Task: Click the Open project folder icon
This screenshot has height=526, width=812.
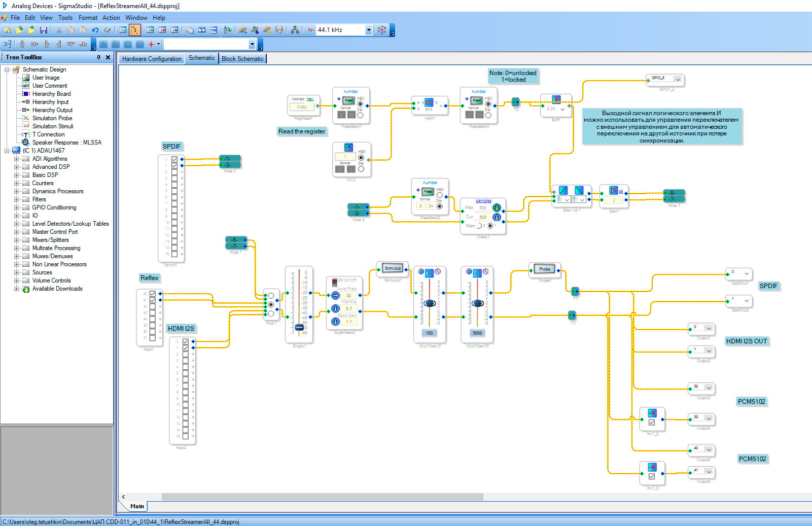Action: [x=19, y=30]
